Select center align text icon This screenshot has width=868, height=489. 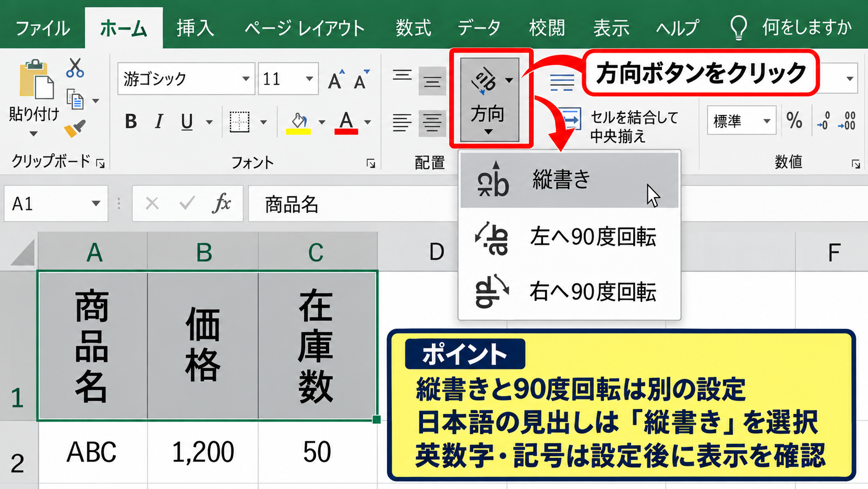coord(432,123)
